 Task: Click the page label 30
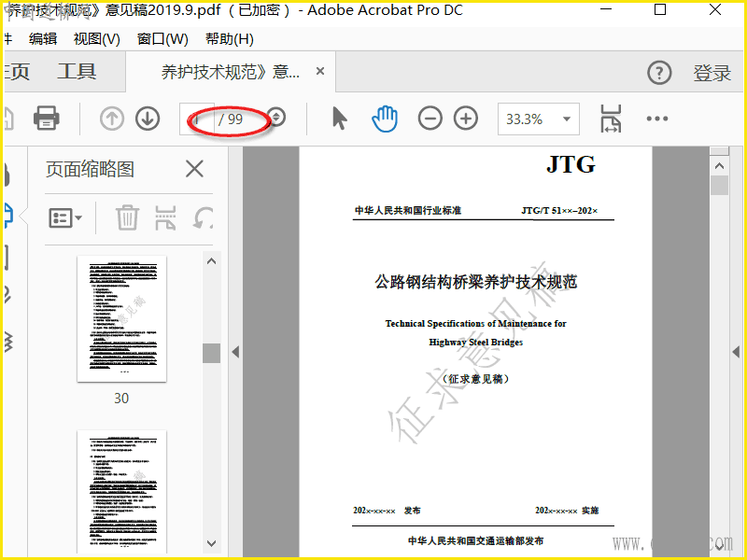(x=121, y=399)
